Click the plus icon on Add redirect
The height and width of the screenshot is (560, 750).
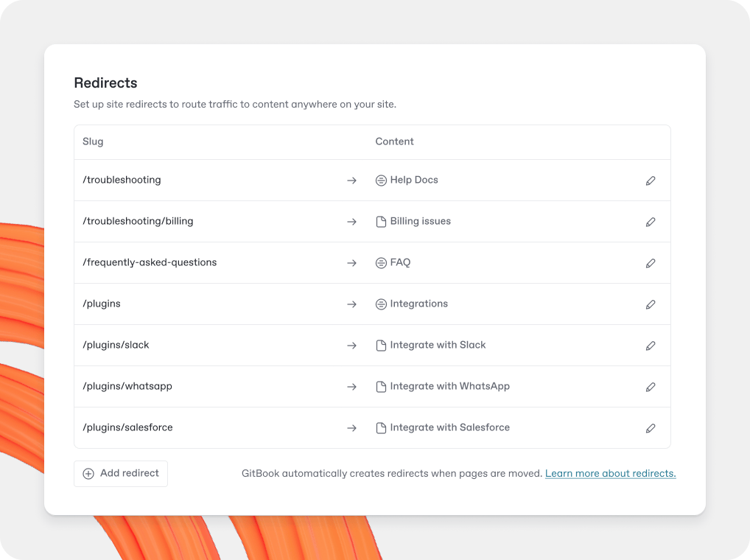88,473
